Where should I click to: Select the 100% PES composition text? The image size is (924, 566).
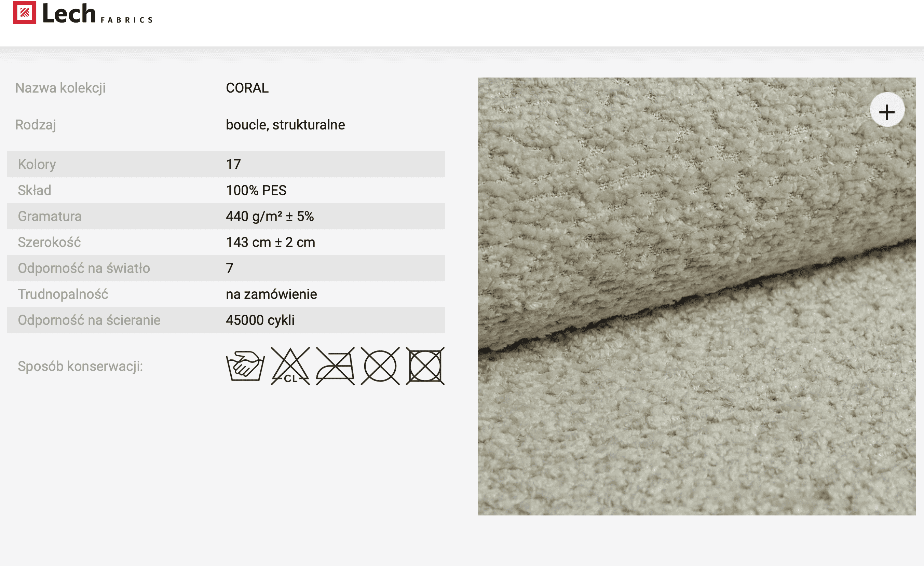pos(256,190)
